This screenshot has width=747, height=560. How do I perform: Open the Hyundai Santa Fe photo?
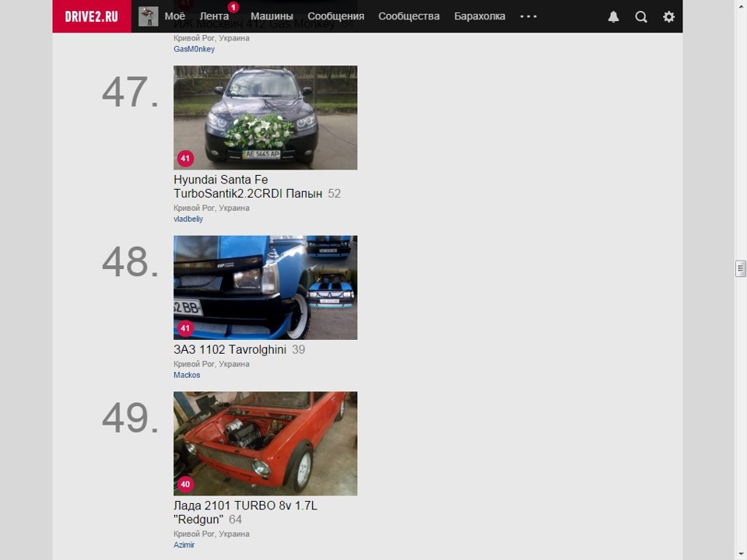pyautogui.click(x=265, y=117)
